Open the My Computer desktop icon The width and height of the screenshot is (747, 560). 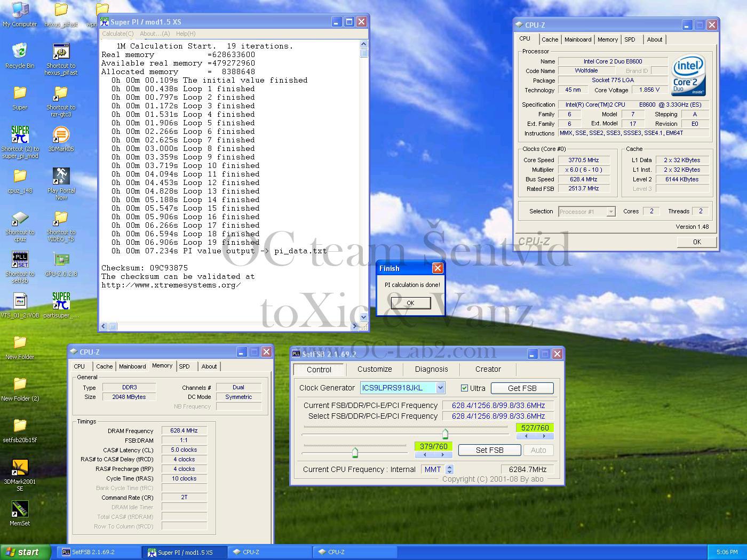pyautogui.click(x=20, y=14)
